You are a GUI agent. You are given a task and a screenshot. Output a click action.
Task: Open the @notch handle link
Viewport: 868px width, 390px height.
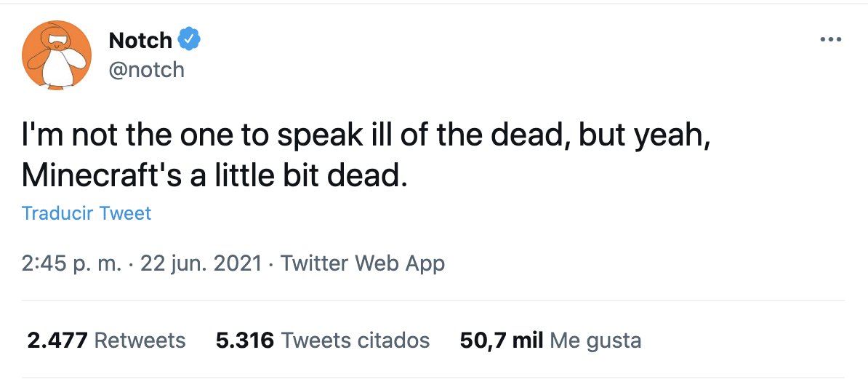[146, 70]
